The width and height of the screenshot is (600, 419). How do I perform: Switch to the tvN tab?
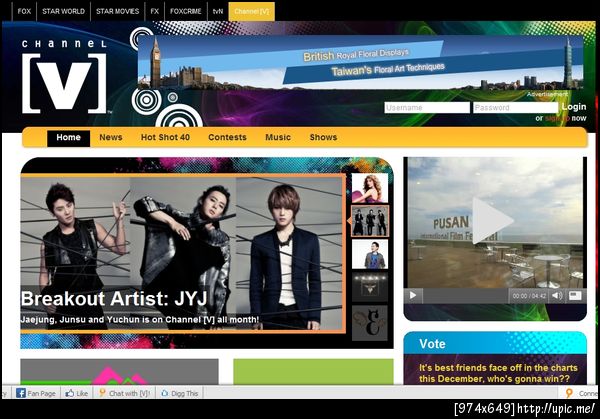click(218, 11)
